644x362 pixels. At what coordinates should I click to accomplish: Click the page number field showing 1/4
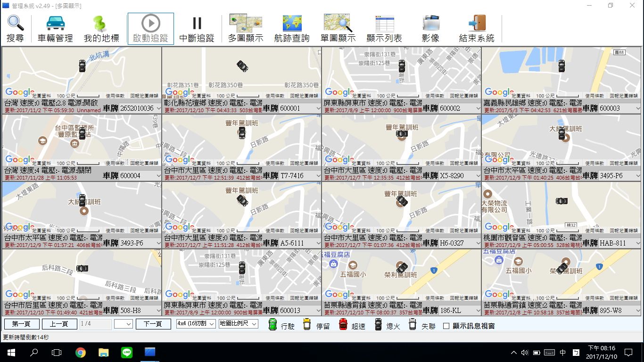coord(95,324)
